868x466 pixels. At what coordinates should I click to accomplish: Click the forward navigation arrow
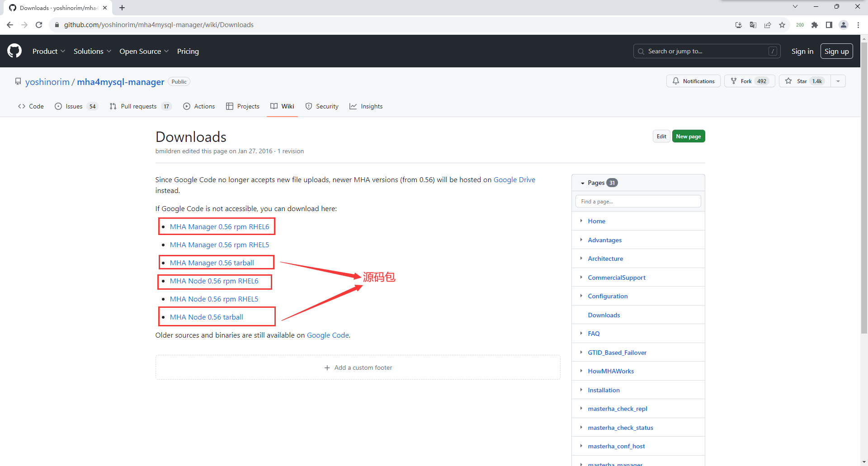(24, 25)
